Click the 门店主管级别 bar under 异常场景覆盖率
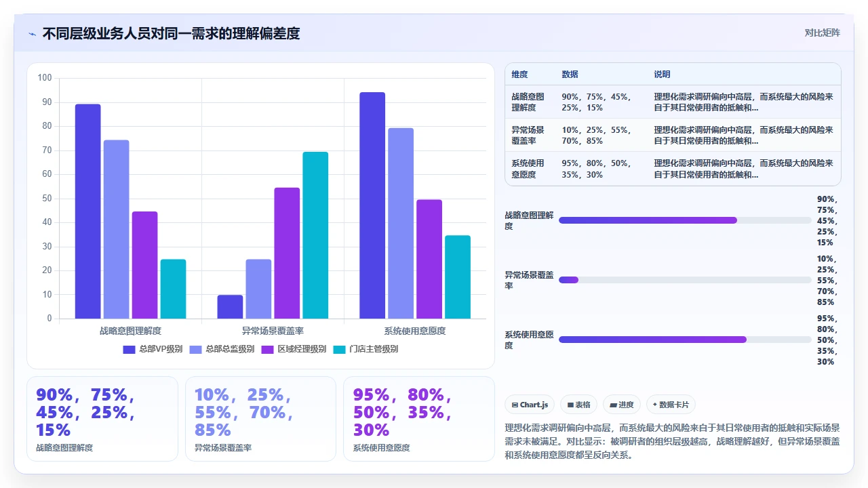Image resolution: width=868 pixels, height=488 pixels. coord(316,235)
